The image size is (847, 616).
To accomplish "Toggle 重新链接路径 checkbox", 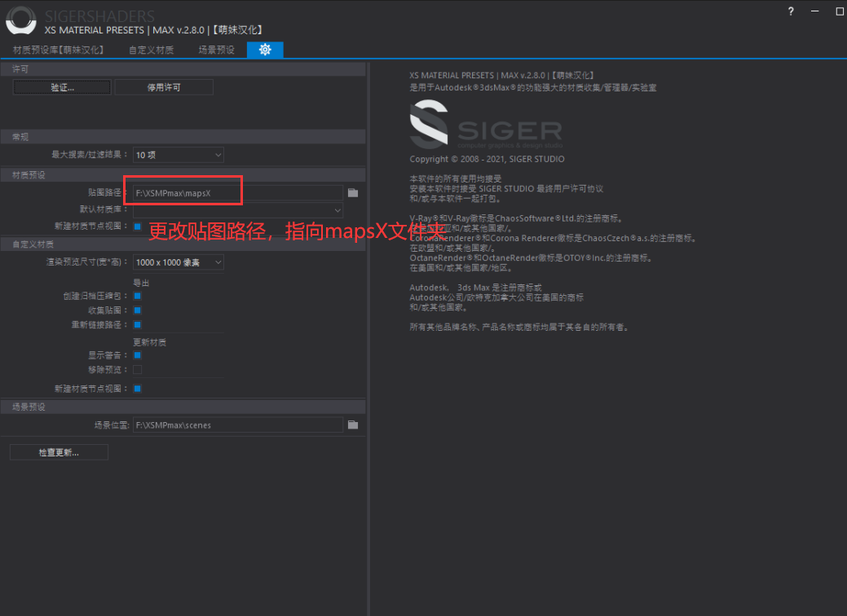I will click(x=137, y=324).
